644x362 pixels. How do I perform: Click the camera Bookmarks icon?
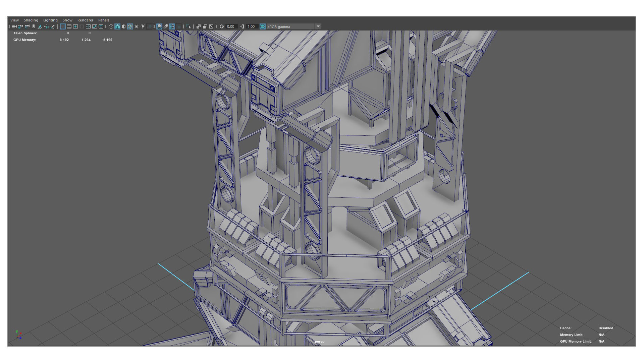click(x=34, y=26)
